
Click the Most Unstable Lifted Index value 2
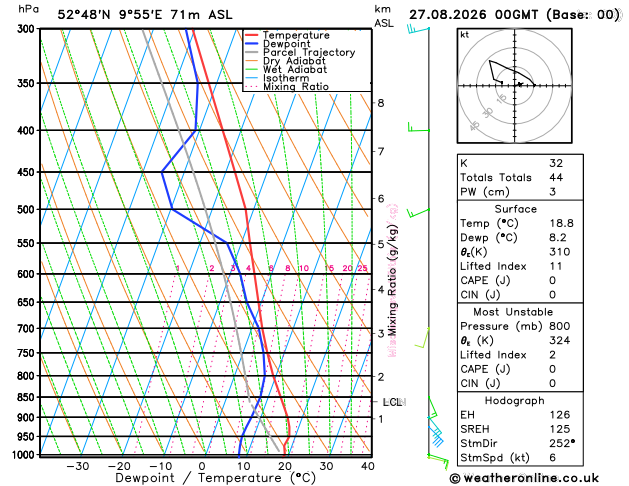(552, 355)
